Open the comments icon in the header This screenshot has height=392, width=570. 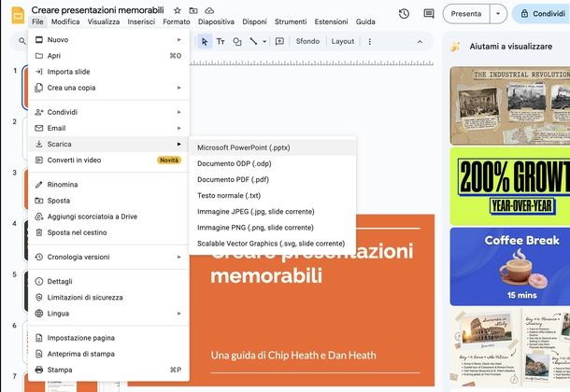click(x=429, y=14)
